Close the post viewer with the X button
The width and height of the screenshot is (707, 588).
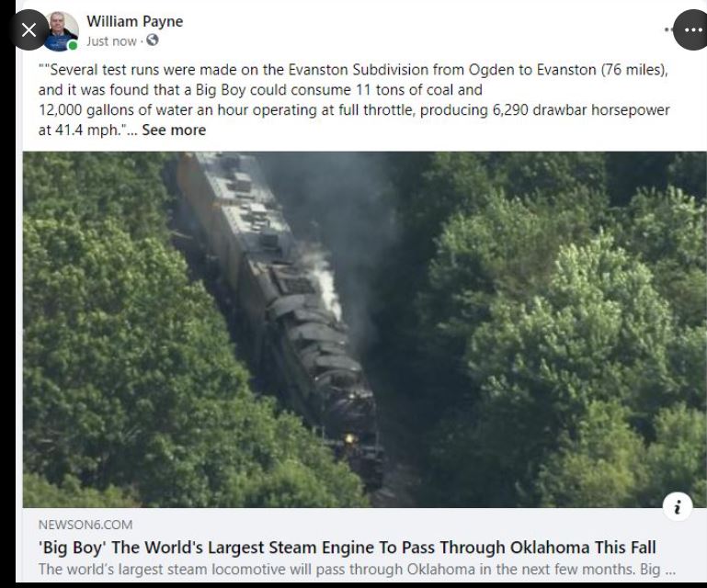click(x=29, y=30)
